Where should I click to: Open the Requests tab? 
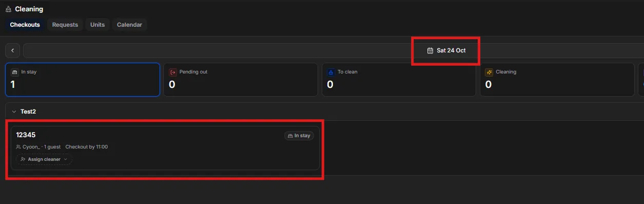pyautogui.click(x=65, y=25)
